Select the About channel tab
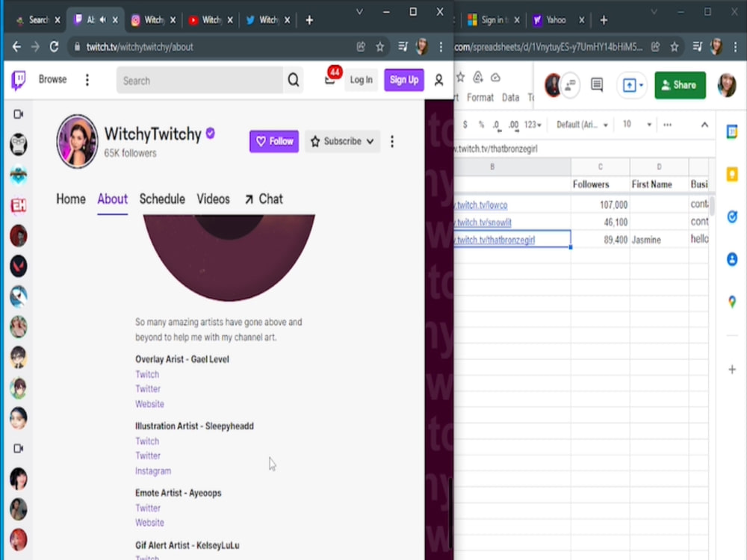 pyautogui.click(x=113, y=199)
